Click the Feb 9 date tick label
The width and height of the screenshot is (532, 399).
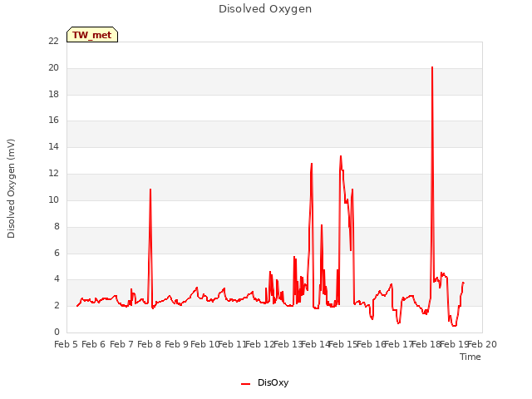[177, 344]
